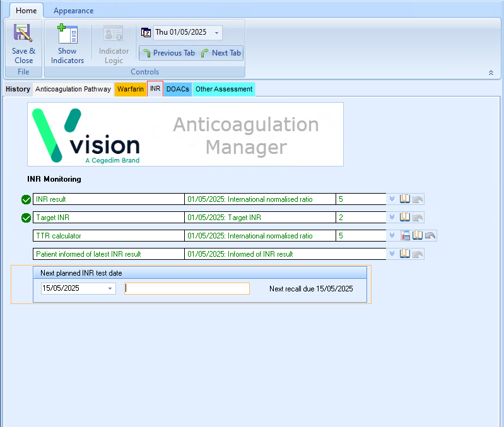Click the Indicator Logic icon

113,33
